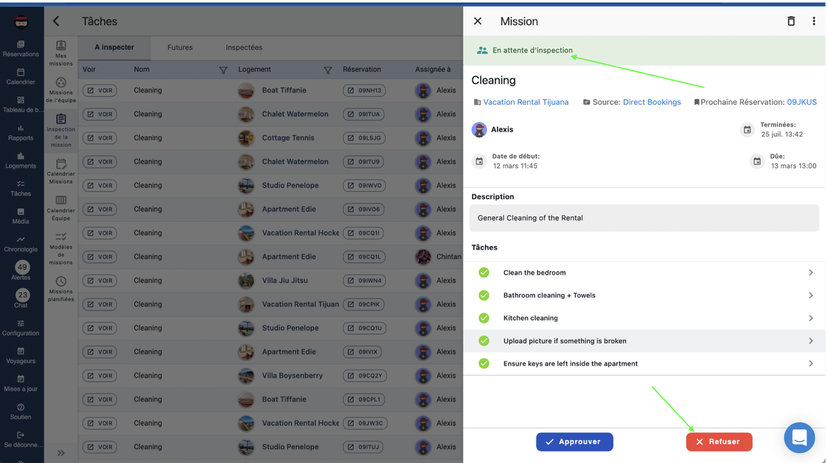
Task: Click the Se déconnecter logout icon
Action: click(21, 435)
